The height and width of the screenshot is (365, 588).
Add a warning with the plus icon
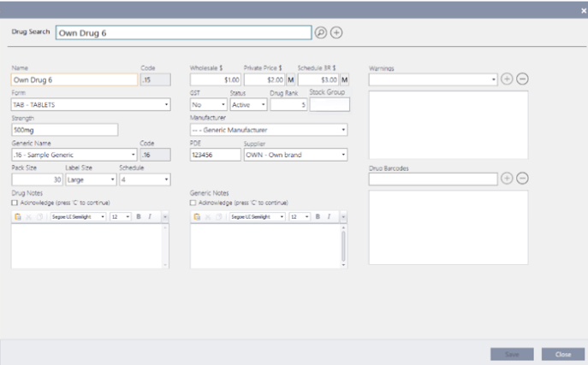[507, 79]
